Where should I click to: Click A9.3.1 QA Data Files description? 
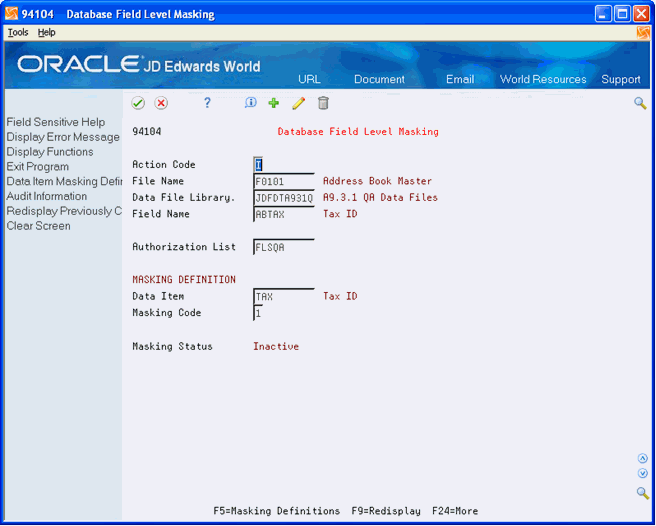[x=380, y=197]
